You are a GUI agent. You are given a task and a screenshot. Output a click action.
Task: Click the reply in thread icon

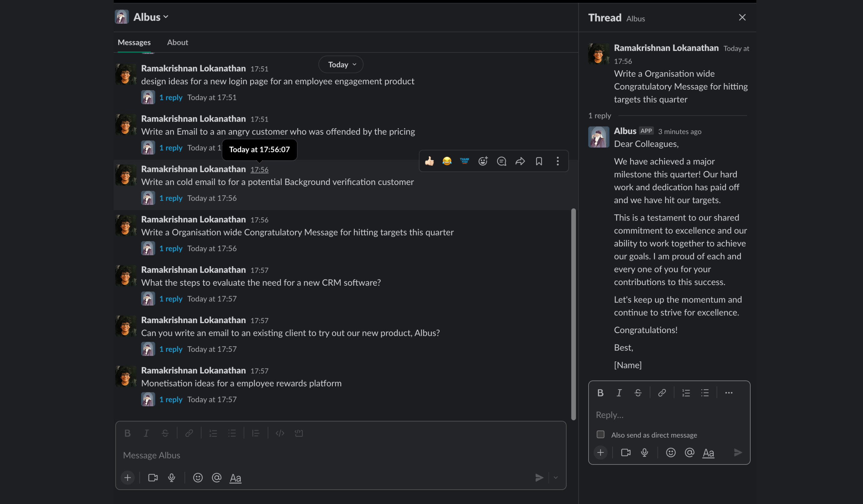(501, 161)
